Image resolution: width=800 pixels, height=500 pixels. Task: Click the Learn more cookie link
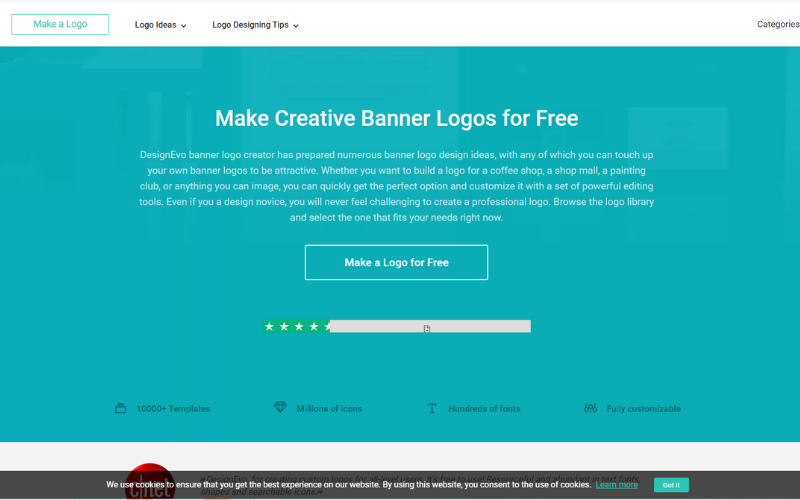pyautogui.click(x=616, y=485)
